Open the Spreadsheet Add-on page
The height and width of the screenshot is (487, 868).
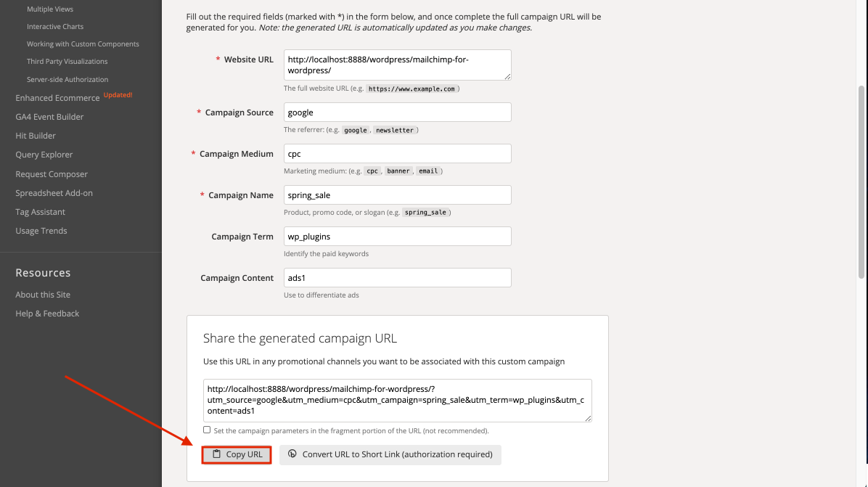[54, 192]
